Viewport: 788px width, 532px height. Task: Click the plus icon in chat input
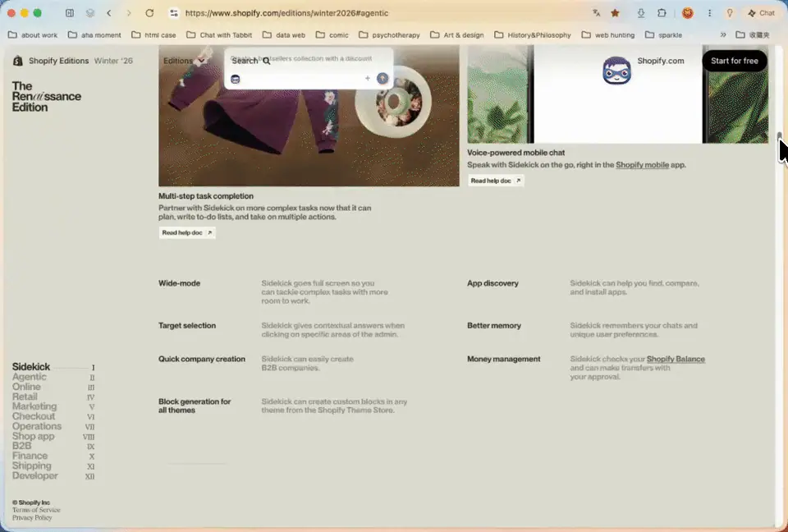point(368,79)
